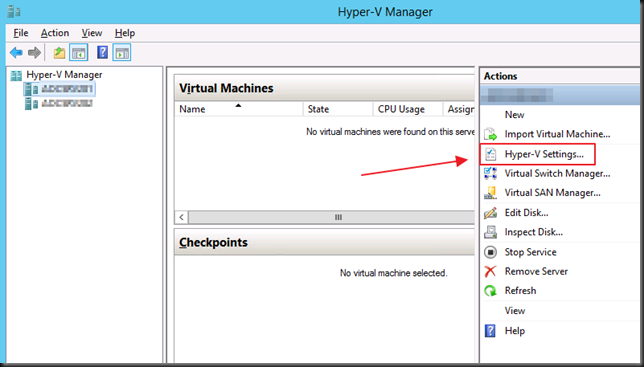Open Virtual Switch Manager... action
This screenshot has height=367, width=644.
click(557, 173)
